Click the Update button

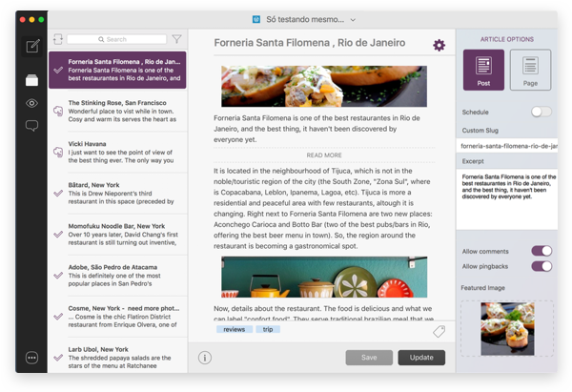pyautogui.click(x=421, y=358)
